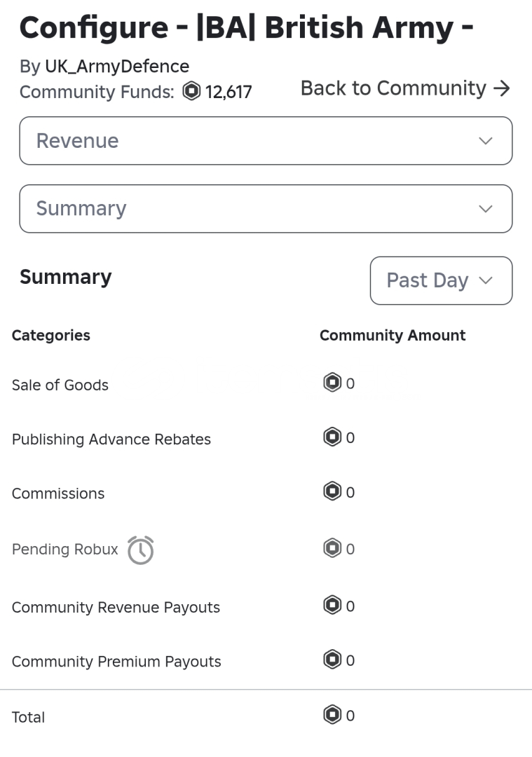Click the Pending Robux label

point(65,550)
